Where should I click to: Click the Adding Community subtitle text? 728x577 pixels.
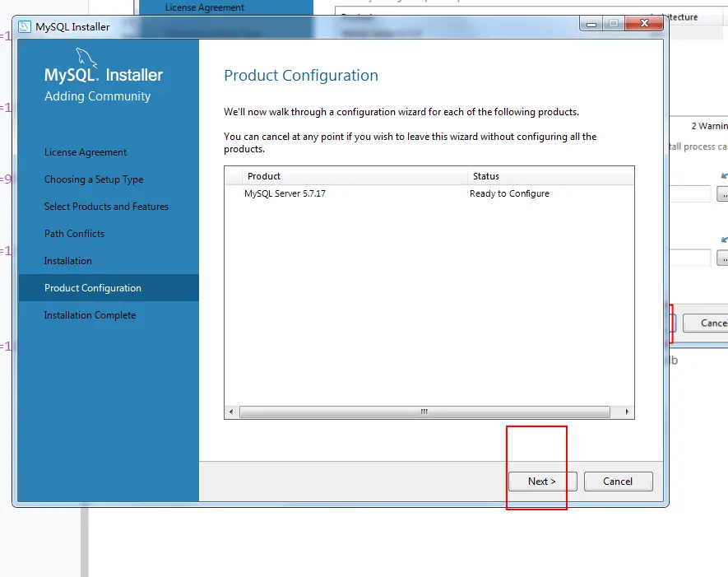point(98,96)
